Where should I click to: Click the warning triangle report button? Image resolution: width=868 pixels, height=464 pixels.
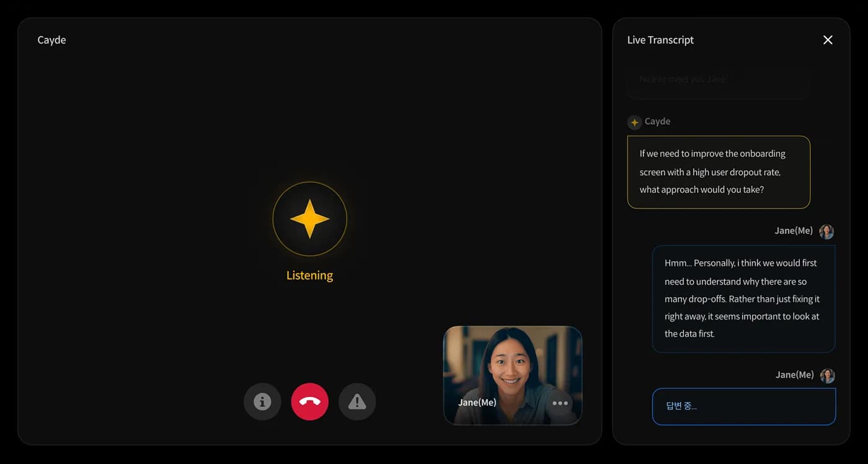[x=357, y=402]
